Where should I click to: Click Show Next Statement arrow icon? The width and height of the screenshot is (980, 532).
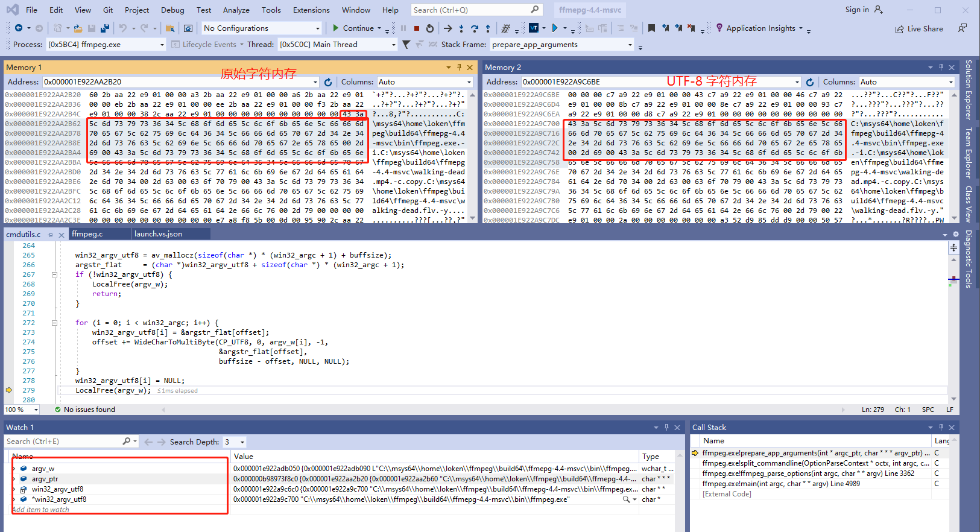coord(447,28)
